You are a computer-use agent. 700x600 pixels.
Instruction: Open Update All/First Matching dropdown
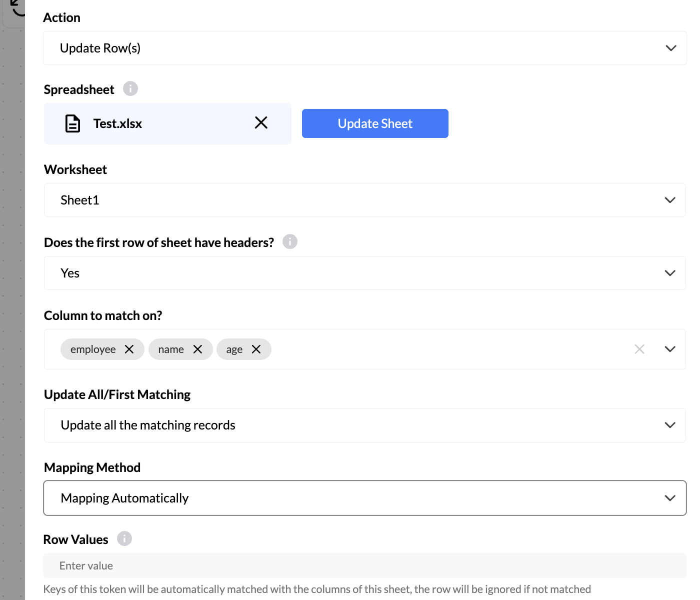tap(364, 425)
